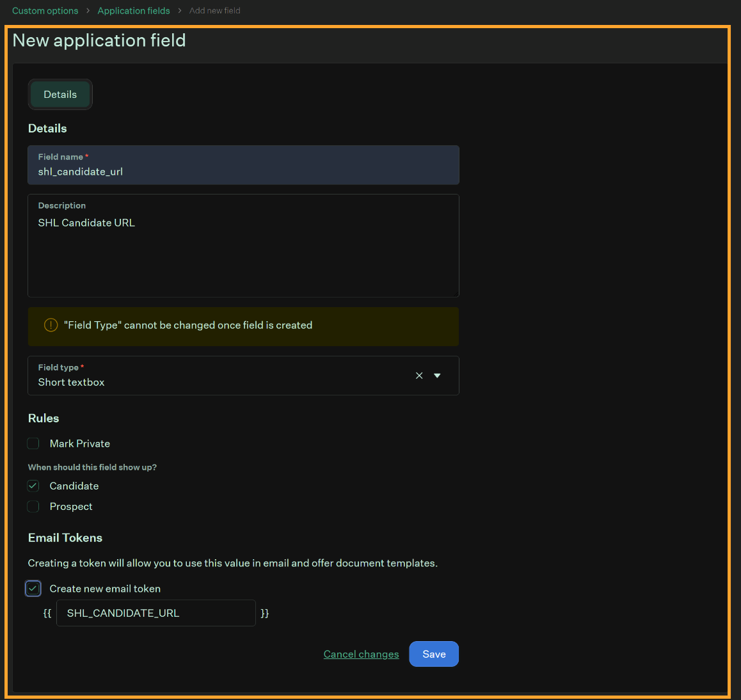The width and height of the screenshot is (741, 700).
Task: Click the warning icon in Field Type notice
Action: pos(51,325)
